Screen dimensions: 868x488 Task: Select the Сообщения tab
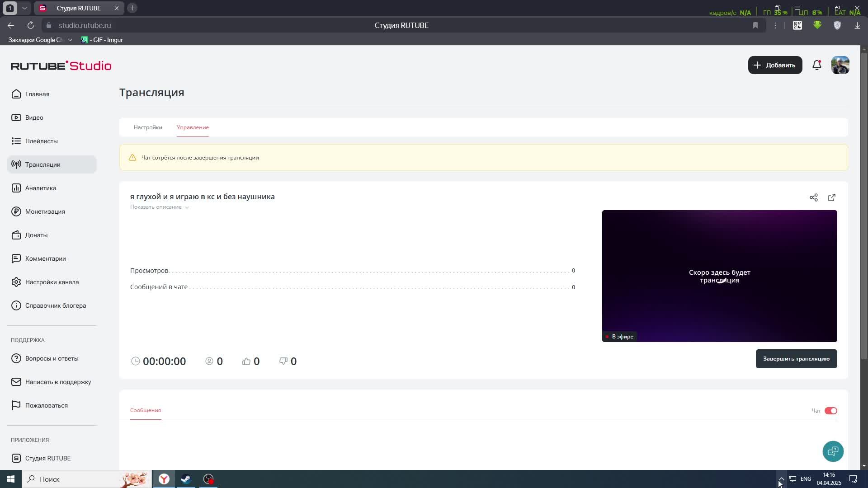point(146,410)
